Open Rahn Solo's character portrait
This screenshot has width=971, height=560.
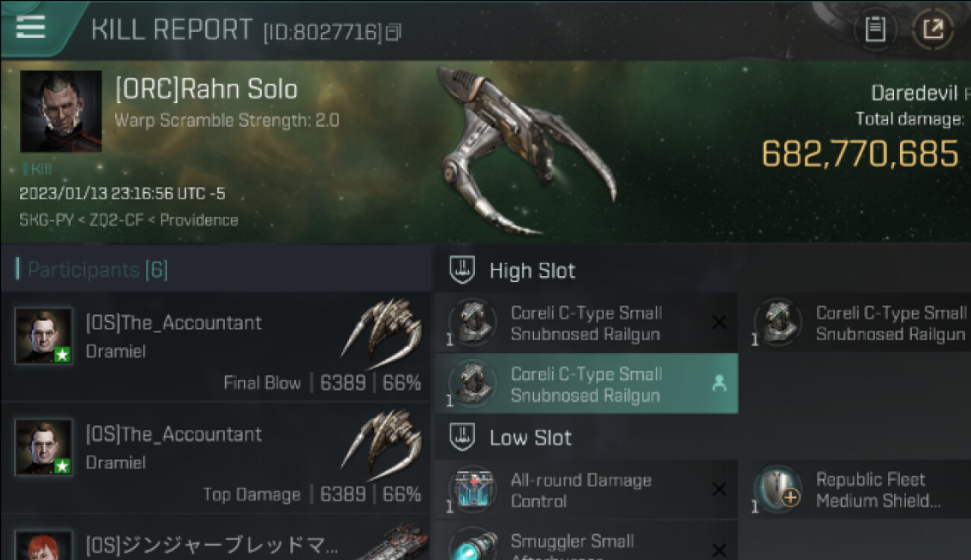click(61, 111)
